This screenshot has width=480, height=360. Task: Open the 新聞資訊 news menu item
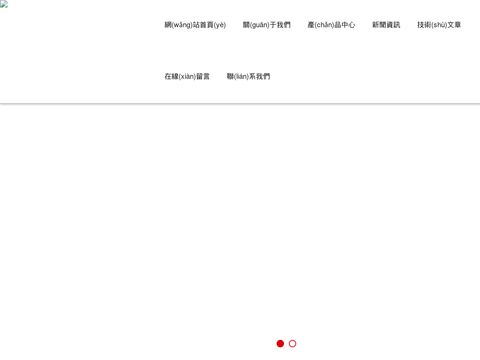[386, 25]
